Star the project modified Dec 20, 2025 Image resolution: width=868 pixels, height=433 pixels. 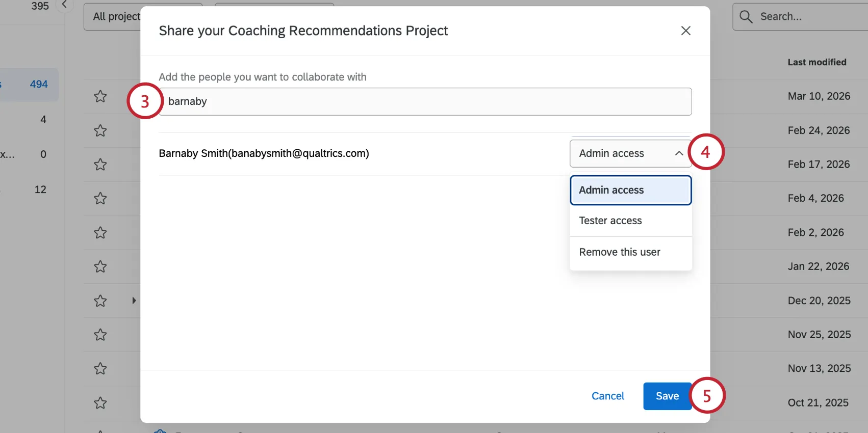tap(100, 301)
